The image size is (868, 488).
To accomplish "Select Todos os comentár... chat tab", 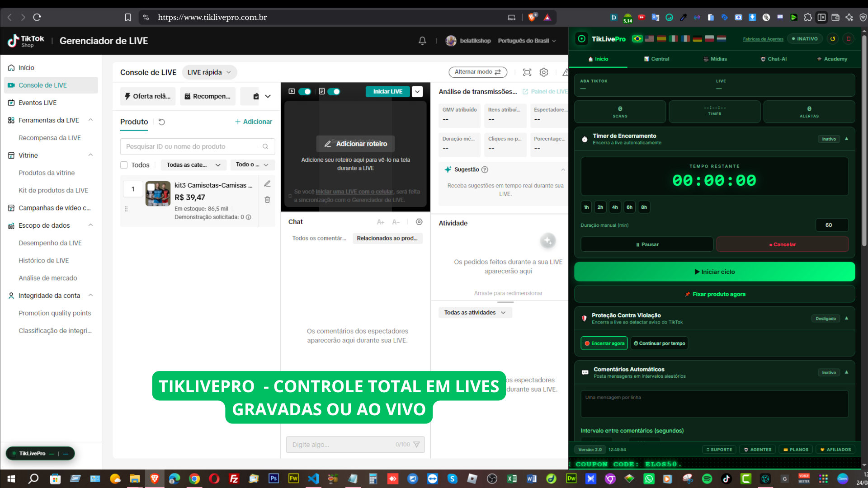I will click(x=319, y=239).
